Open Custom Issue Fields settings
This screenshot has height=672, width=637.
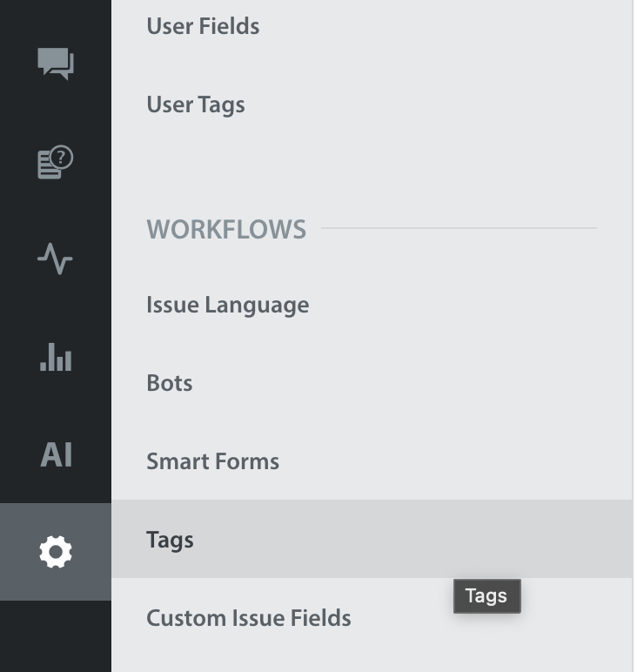pos(248,618)
